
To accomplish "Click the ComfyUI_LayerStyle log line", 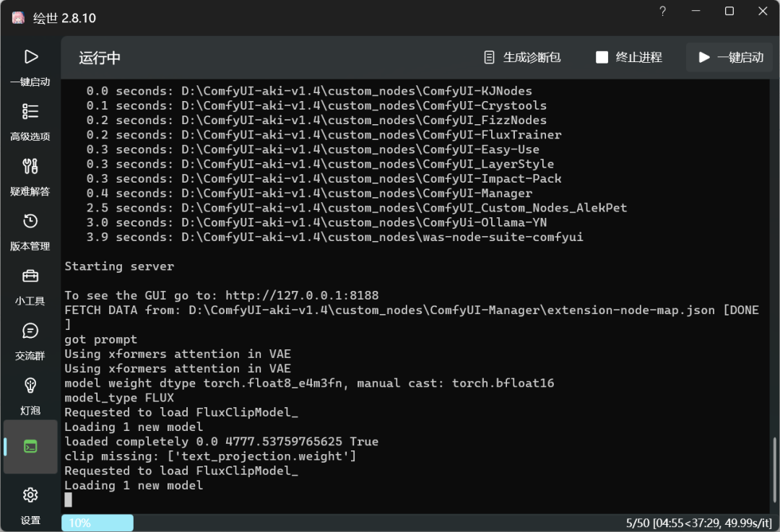I will pyautogui.click(x=320, y=164).
